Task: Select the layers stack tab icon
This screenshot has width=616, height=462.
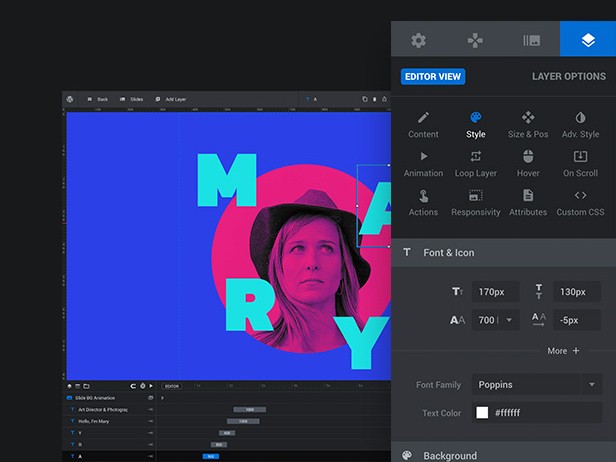Action: pos(587,41)
